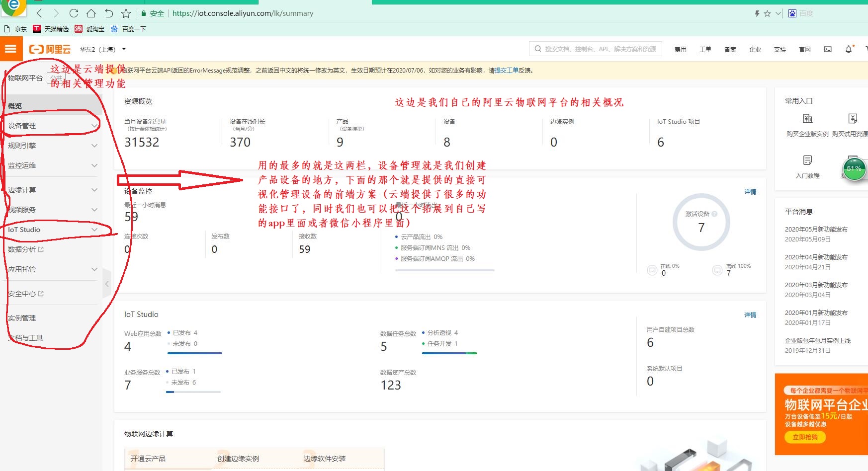868x471 pixels.
Task: Open the 爱淘宝 bookmark
Action: tap(89, 29)
